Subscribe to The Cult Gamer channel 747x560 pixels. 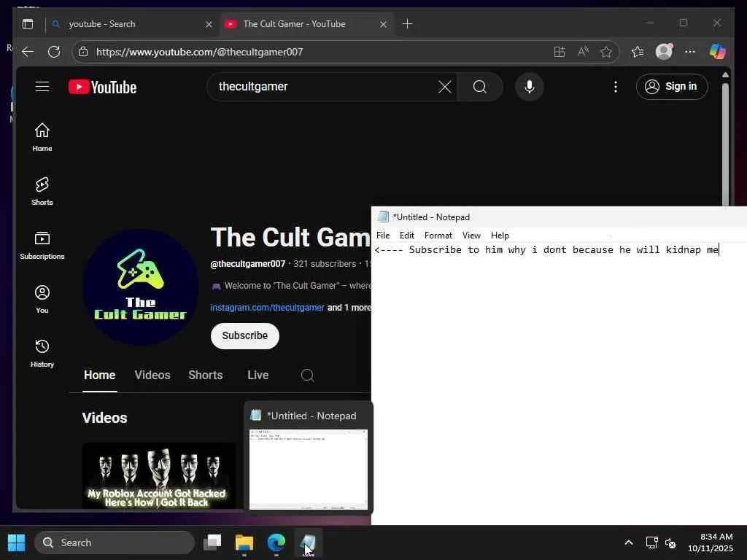(x=245, y=335)
